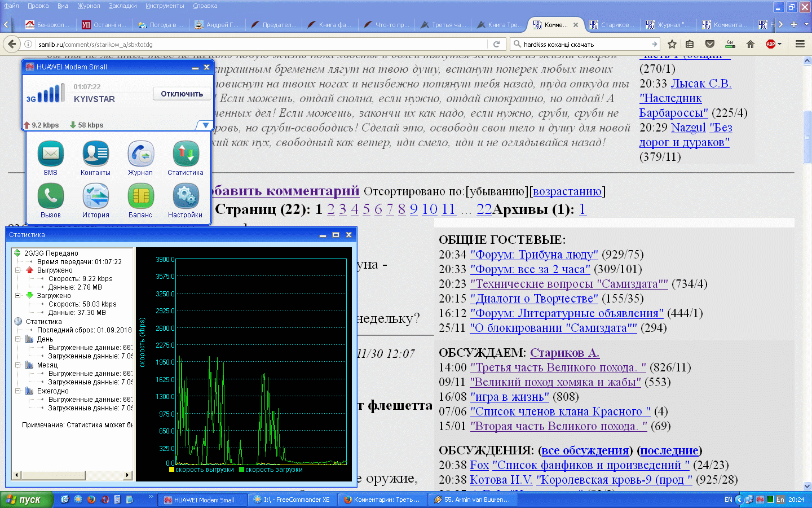Image resolution: width=812 pixels, height=508 pixels.
Task: Open the Firefox hamburger menu
Action: click(800, 44)
